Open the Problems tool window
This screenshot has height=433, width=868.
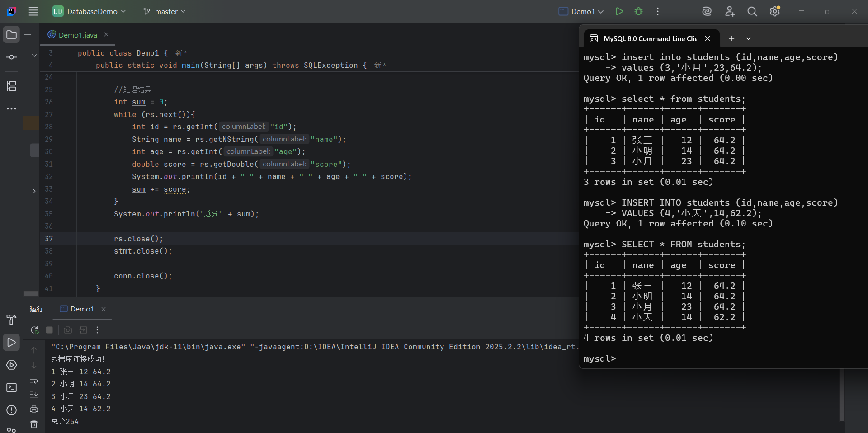tap(11, 410)
